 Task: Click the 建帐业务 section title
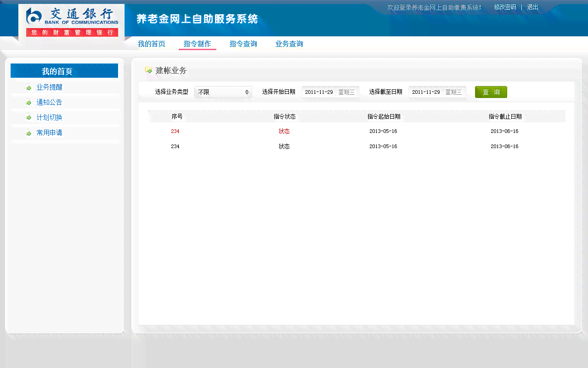tap(171, 70)
